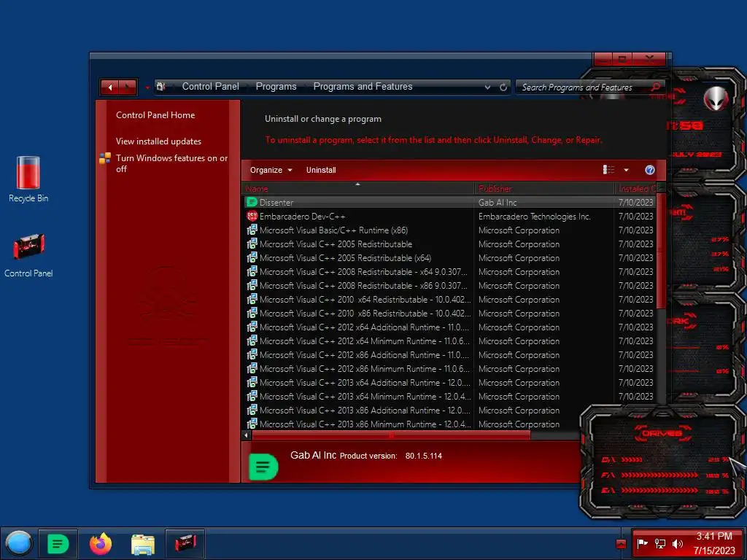Refresh the Programs and Features list
Screen dimensions: 747x560
coord(503,87)
